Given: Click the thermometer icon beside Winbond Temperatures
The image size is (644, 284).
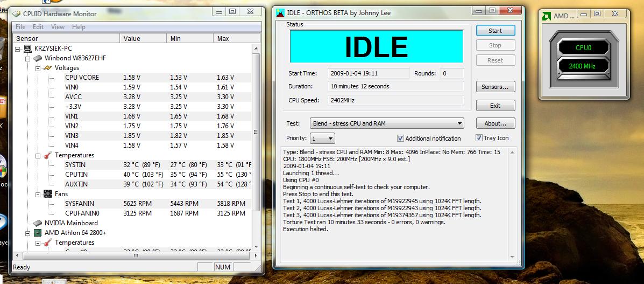Looking at the screenshot, I should 48,155.
